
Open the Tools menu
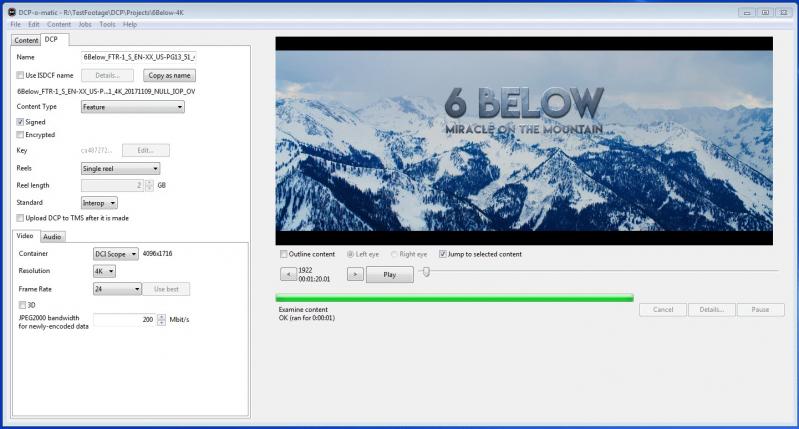pos(107,24)
